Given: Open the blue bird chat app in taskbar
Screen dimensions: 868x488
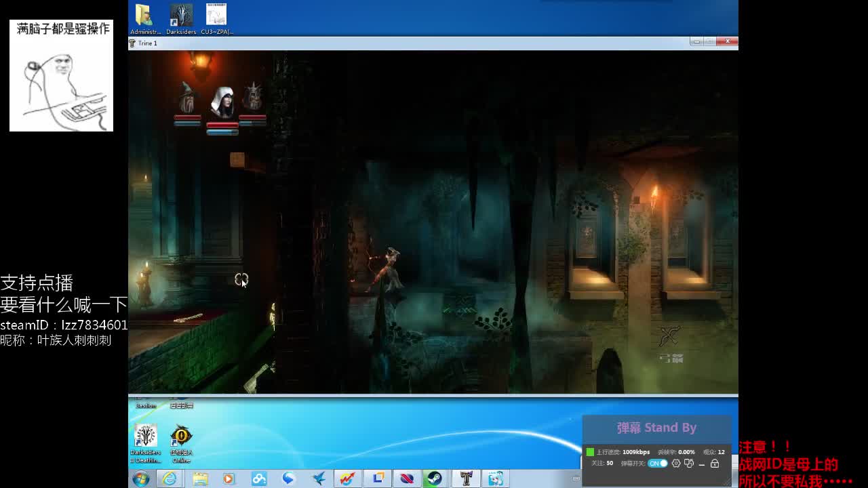Looking at the screenshot, I should [x=289, y=479].
